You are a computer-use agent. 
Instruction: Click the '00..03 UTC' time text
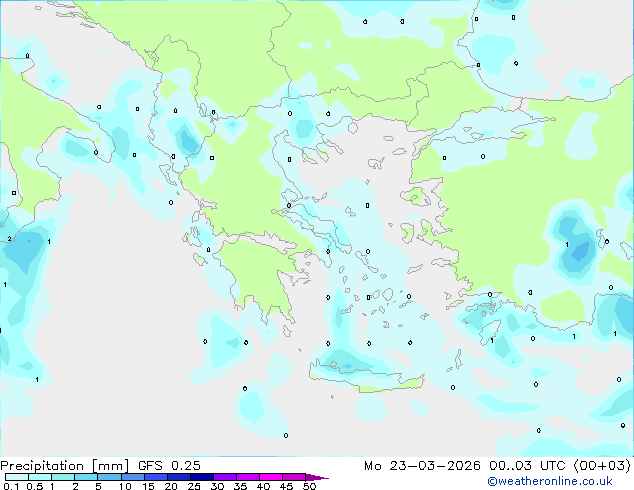click(x=527, y=466)
